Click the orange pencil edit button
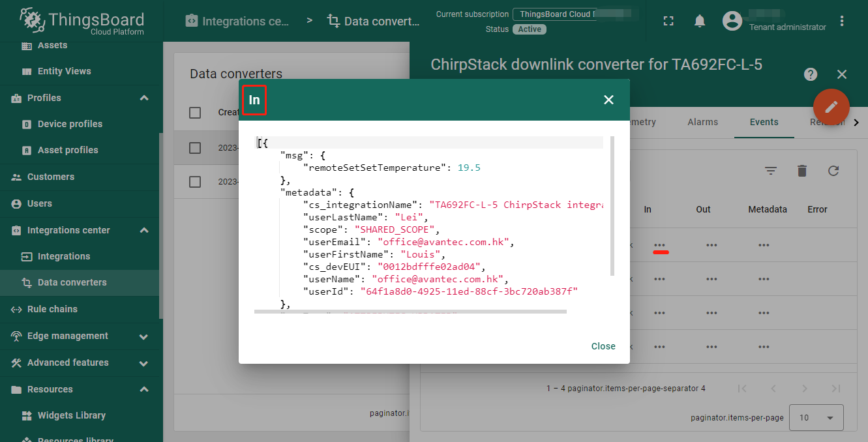868x442 pixels. click(x=831, y=106)
